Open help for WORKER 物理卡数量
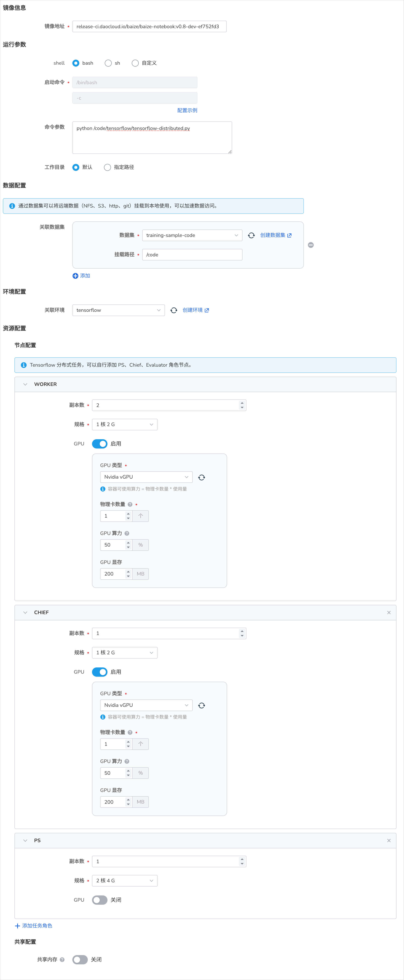The height and width of the screenshot is (980, 404). tap(130, 504)
